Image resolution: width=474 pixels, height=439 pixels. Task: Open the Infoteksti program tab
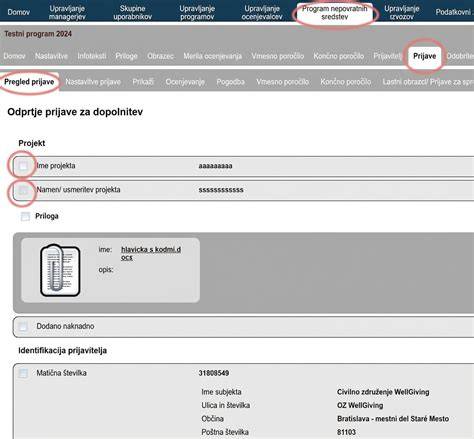tap(92, 56)
